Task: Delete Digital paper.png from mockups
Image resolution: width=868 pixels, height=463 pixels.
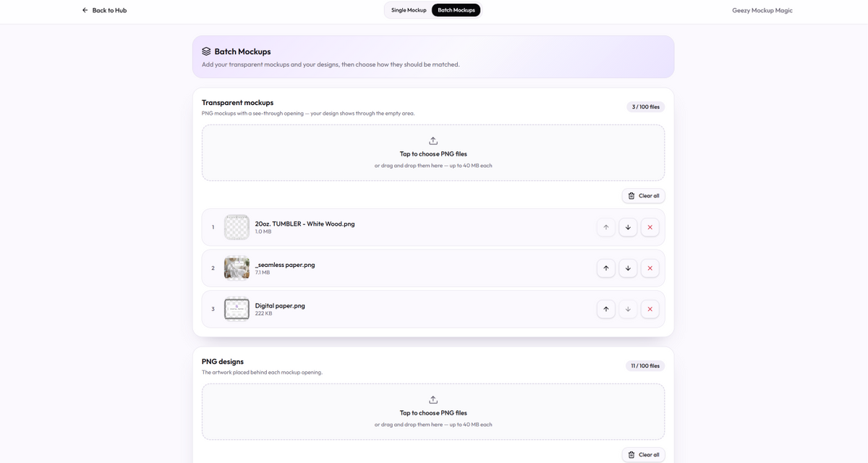Action: [650, 309]
